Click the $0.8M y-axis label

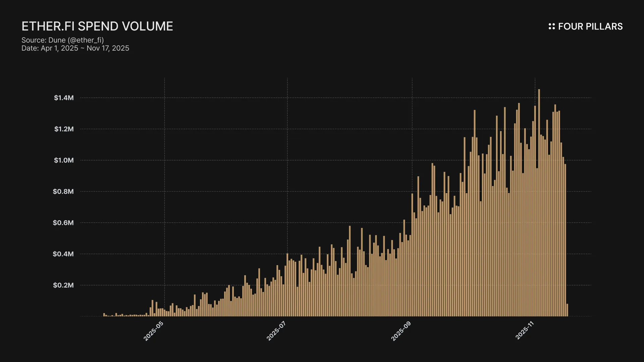coord(63,191)
